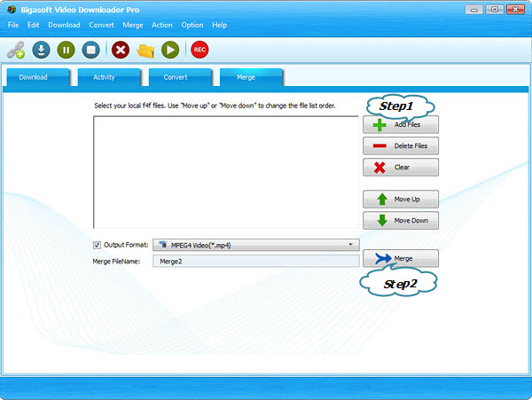Viewport: 532px width, 400px height.
Task: Select the Merge tab
Action: pyautogui.click(x=252, y=77)
